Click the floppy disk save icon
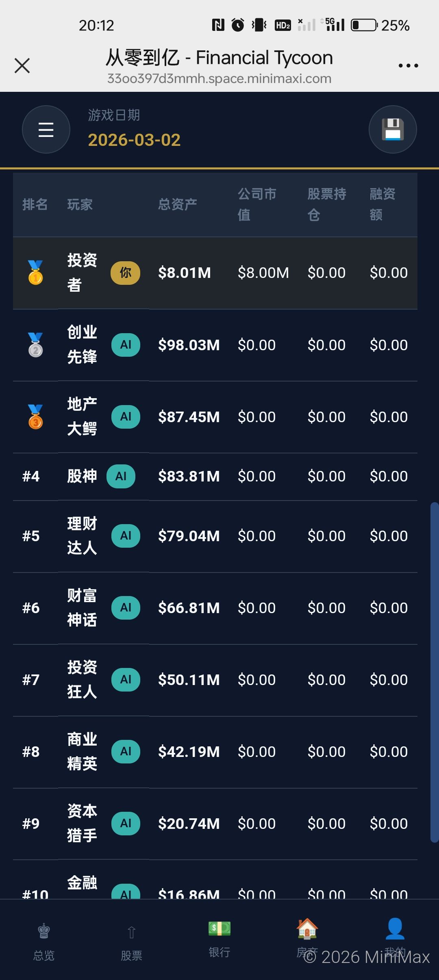The image size is (439, 980). click(392, 130)
